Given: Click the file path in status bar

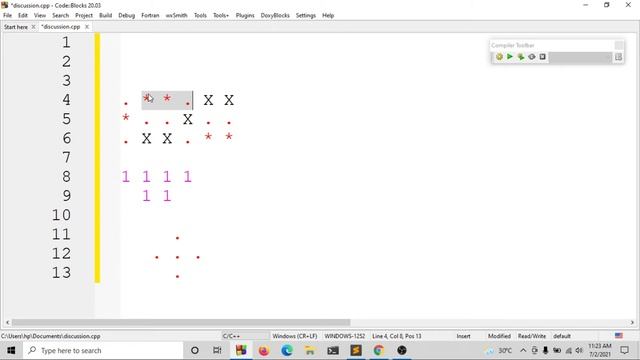Looking at the screenshot, I should pyautogui.click(x=51, y=336).
